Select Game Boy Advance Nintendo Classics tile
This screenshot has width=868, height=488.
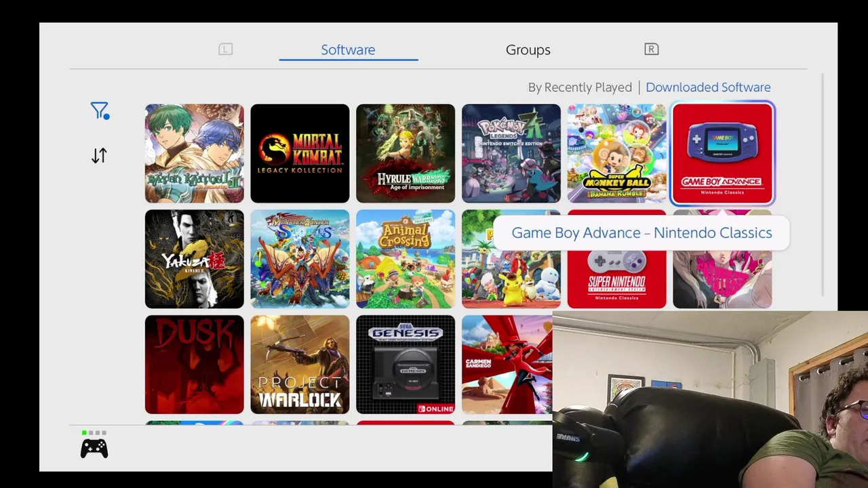[x=723, y=153]
